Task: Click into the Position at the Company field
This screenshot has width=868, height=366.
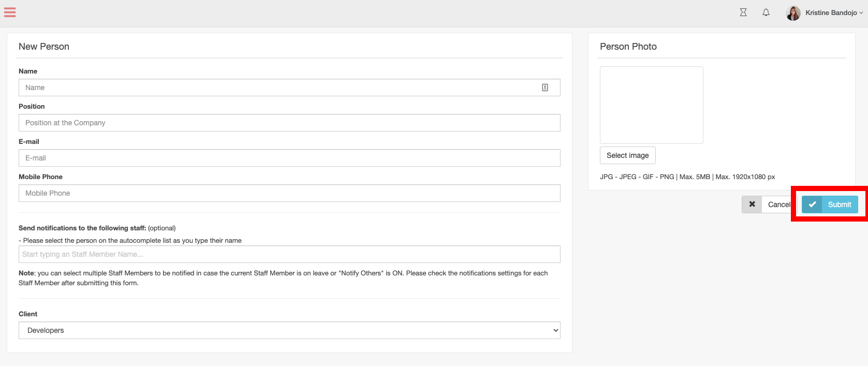Action: coord(289,123)
